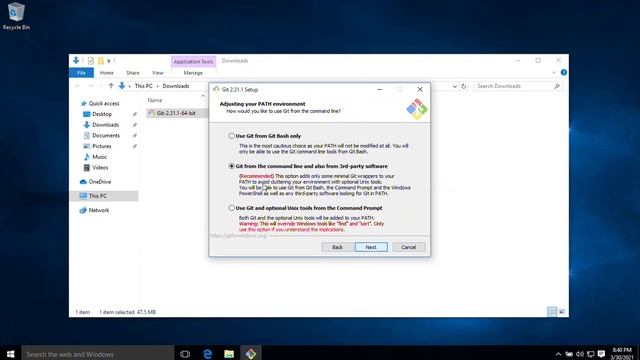Click the Forward navigation arrow in Explorer
This screenshot has width=640, height=360.
[x=91, y=86]
